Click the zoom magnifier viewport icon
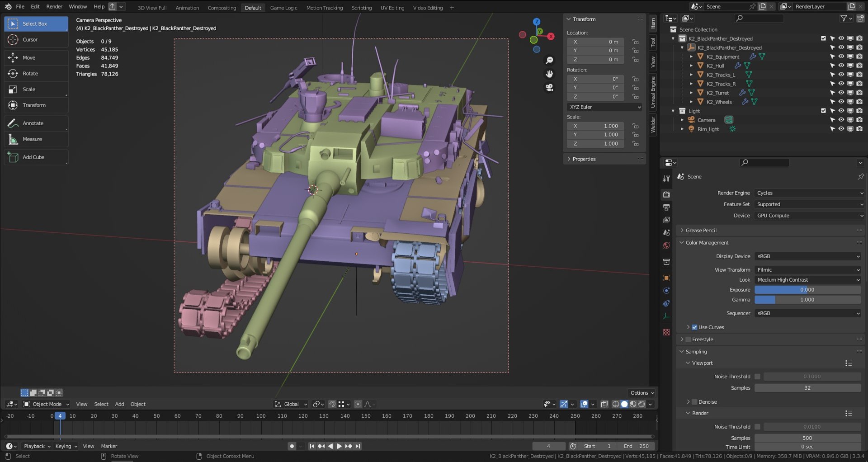Viewport: 868px width, 462px height. 549,61
